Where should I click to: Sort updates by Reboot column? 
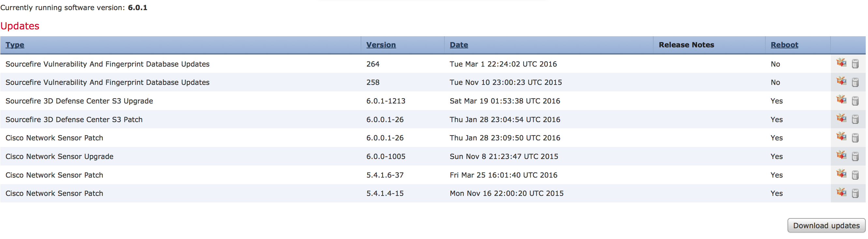pyautogui.click(x=784, y=45)
